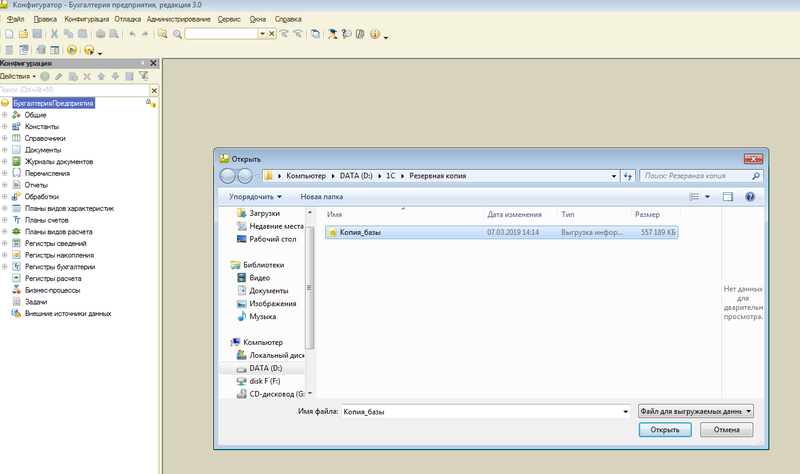Click the Print icon in toolbar

coord(101,34)
